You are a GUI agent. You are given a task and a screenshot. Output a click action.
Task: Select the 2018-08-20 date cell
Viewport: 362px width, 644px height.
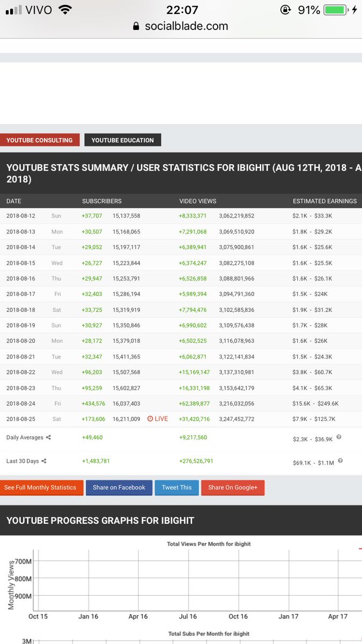(x=21, y=341)
